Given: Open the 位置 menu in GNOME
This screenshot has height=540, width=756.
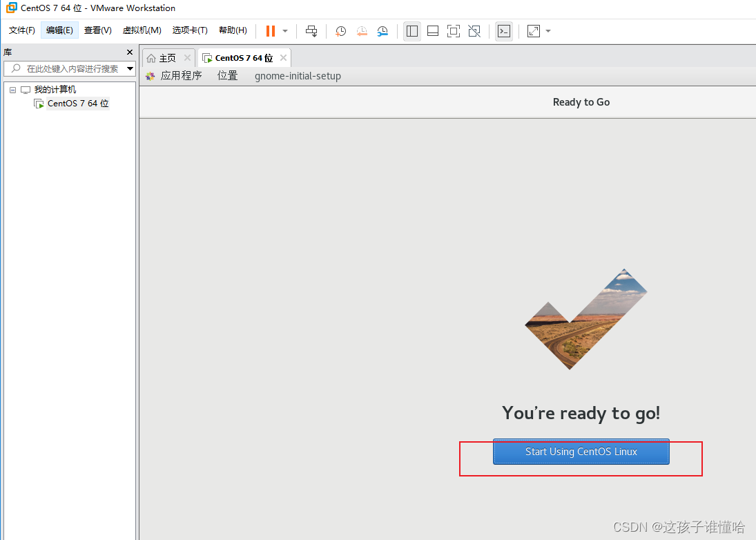Looking at the screenshot, I should [228, 76].
